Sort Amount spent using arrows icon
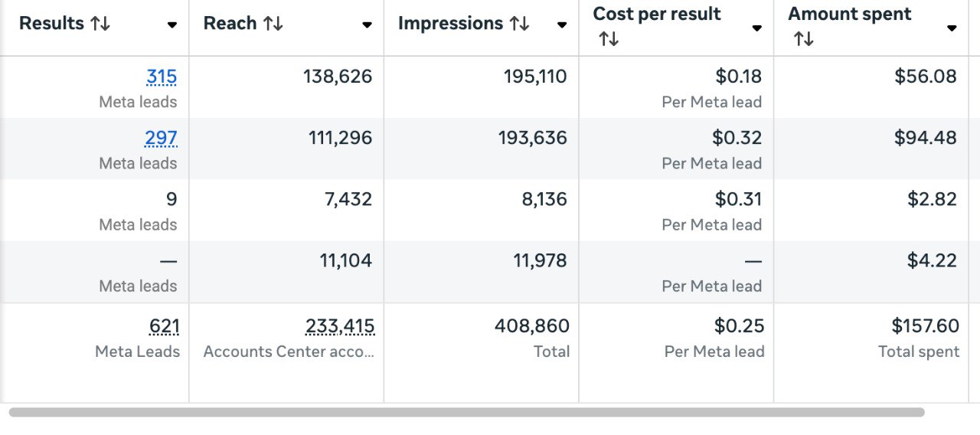This screenshot has height=435, width=980. pyautogui.click(x=803, y=38)
